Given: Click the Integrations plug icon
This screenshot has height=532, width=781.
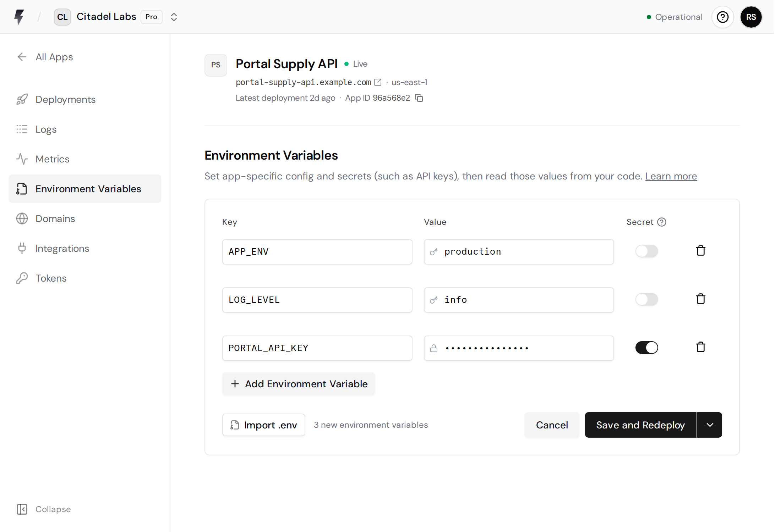Looking at the screenshot, I should coord(22,248).
